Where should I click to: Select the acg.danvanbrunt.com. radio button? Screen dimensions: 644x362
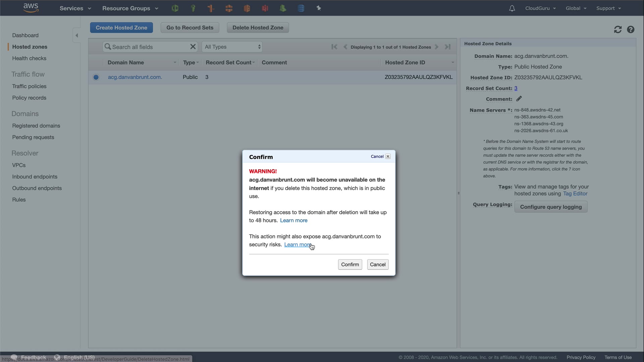[96, 77]
